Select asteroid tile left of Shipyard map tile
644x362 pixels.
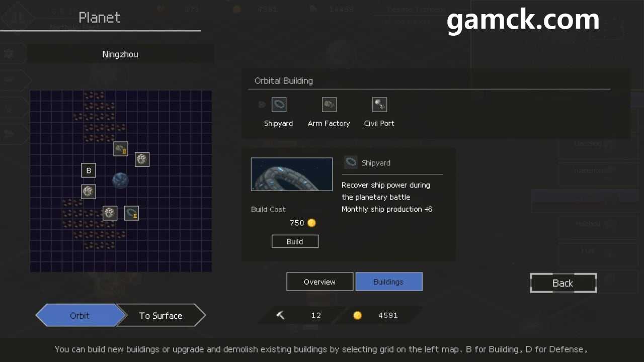coord(110,213)
